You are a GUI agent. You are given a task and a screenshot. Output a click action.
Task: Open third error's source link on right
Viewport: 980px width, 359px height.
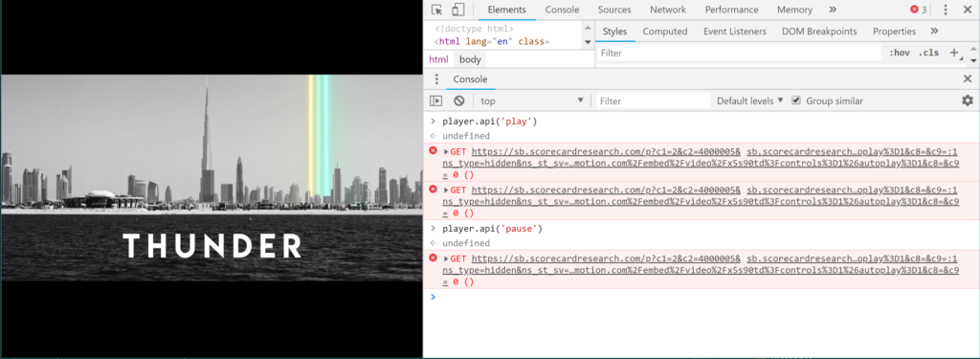click(852, 258)
